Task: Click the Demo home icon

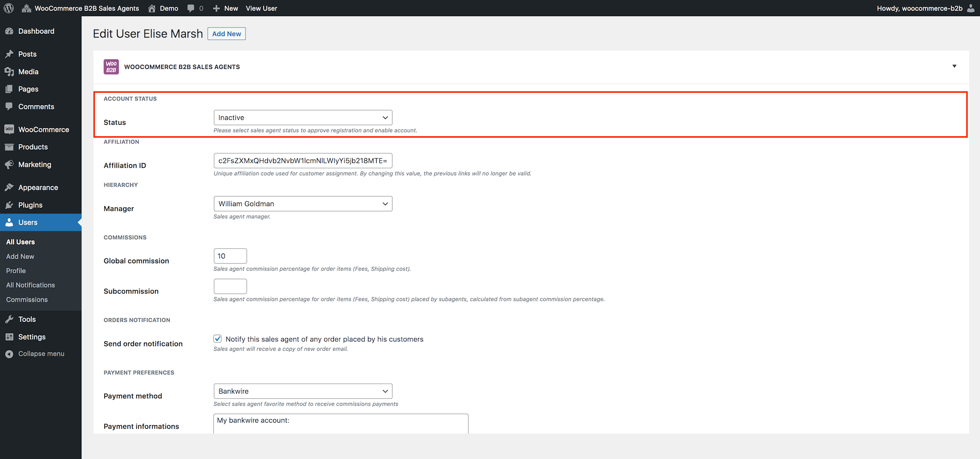Action: click(152, 8)
